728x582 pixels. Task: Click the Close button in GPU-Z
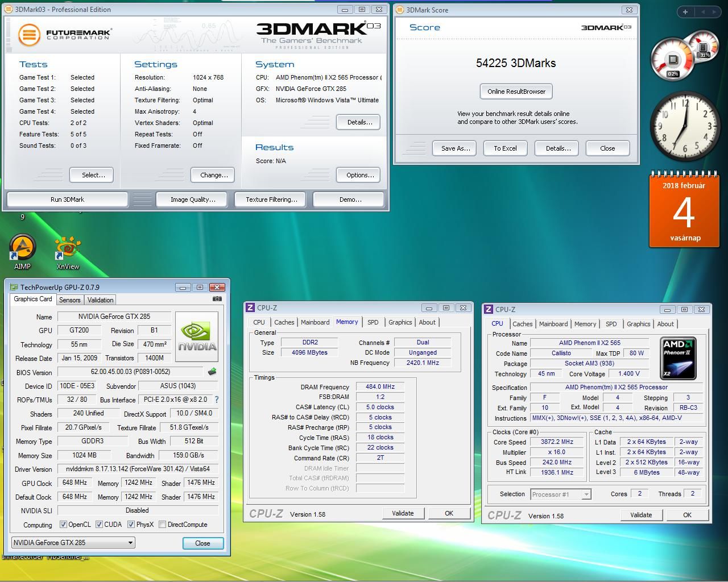[203, 543]
